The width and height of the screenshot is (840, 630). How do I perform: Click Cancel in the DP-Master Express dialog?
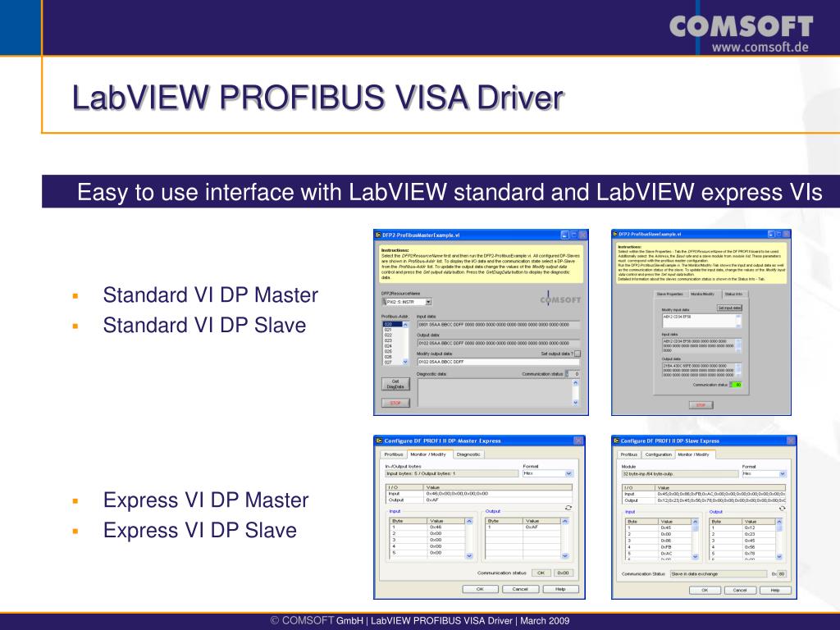coord(520,589)
